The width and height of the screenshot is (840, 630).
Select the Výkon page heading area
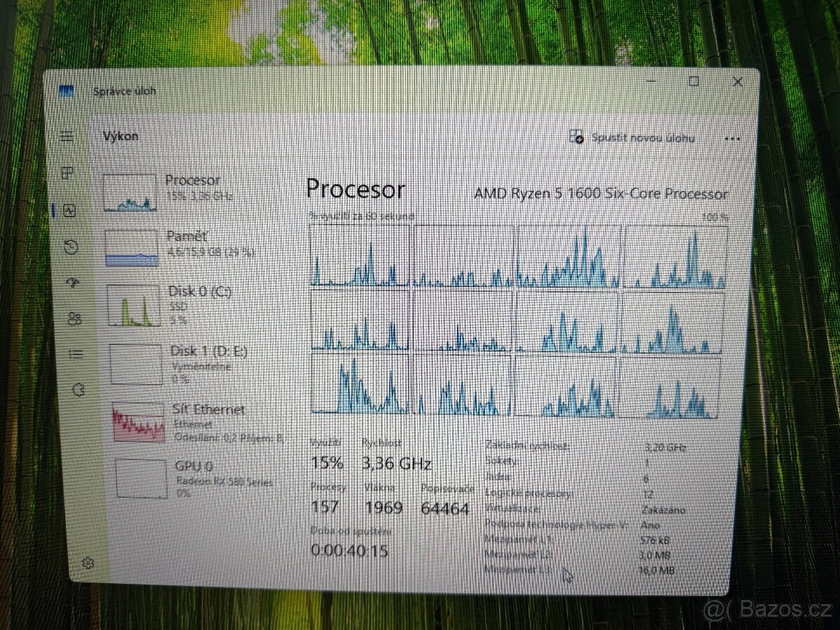120,136
